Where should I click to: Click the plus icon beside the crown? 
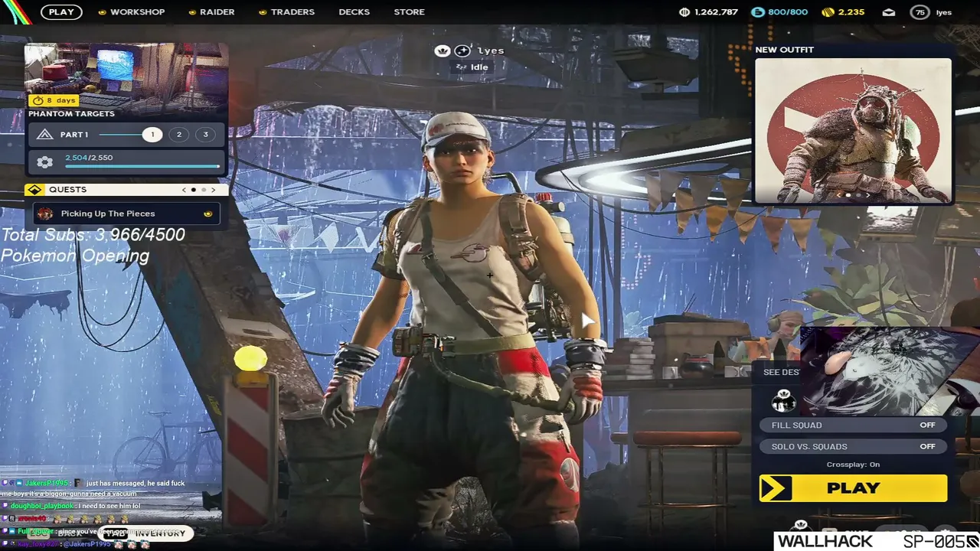click(x=462, y=51)
